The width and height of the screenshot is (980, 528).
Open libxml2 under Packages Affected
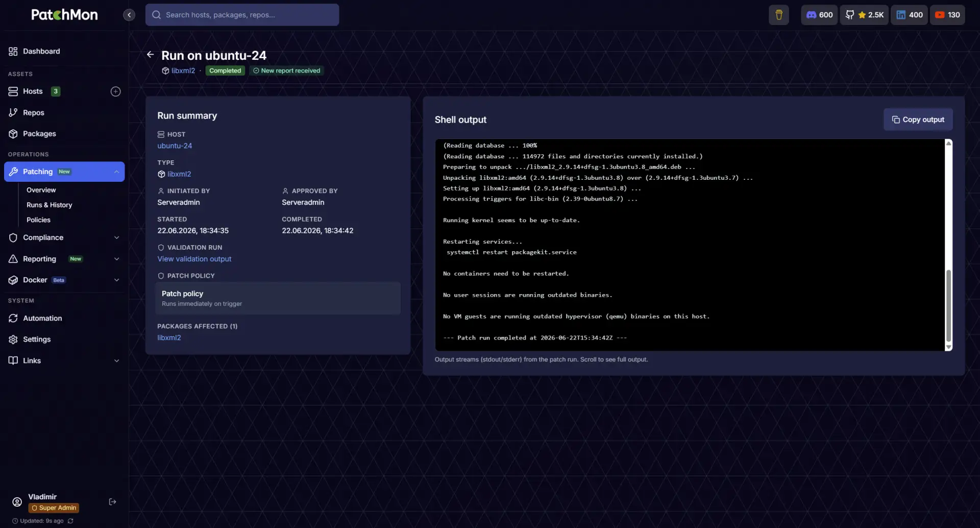(x=169, y=338)
